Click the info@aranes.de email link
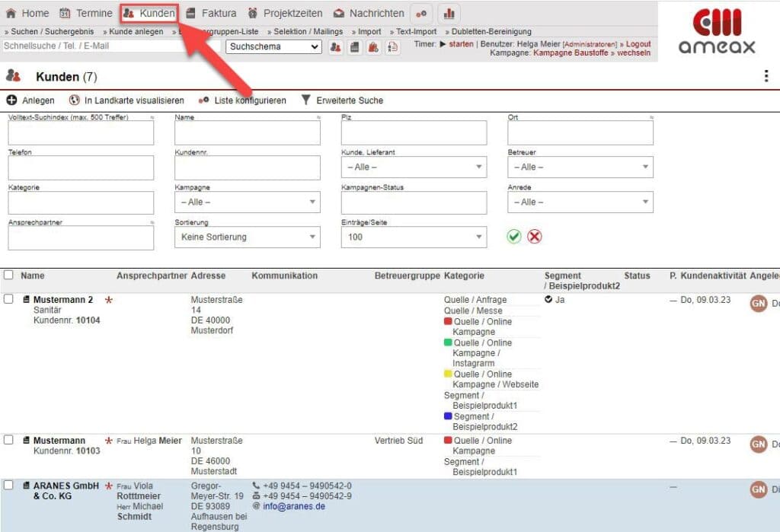 pos(293,506)
